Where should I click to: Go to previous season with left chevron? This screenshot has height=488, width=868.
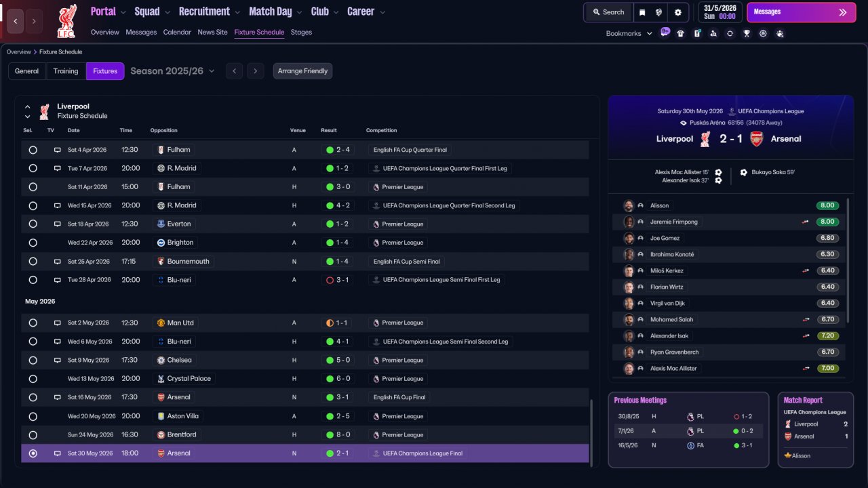click(x=235, y=71)
